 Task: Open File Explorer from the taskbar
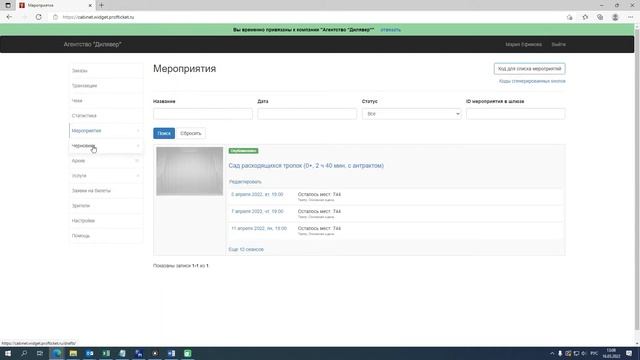[73, 353]
